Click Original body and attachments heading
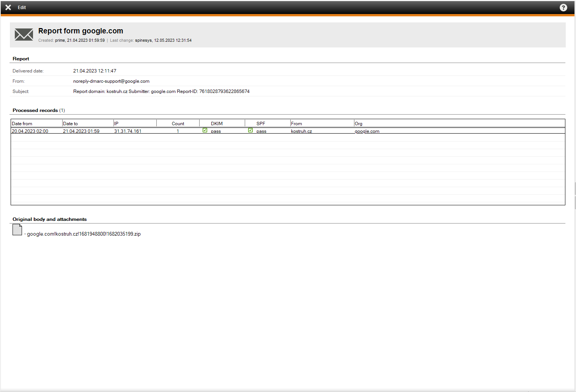Viewport: 576px width, 392px height. [50, 219]
